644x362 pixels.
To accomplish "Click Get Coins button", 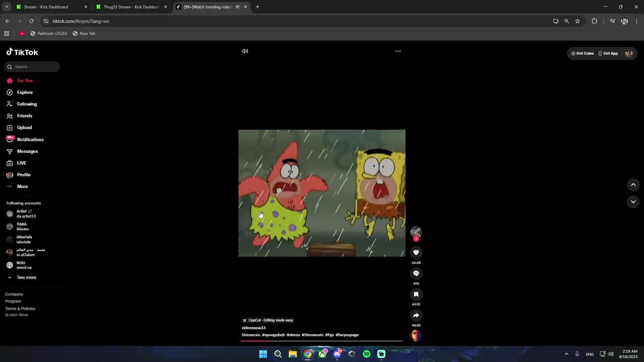I will [582, 53].
